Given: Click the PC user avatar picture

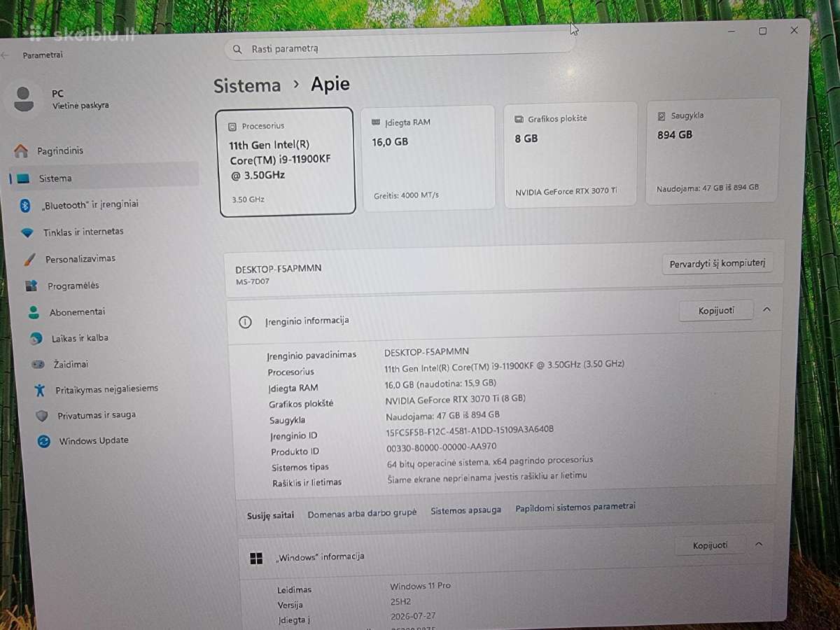Looking at the screenshot, I should tap(22, 98).
